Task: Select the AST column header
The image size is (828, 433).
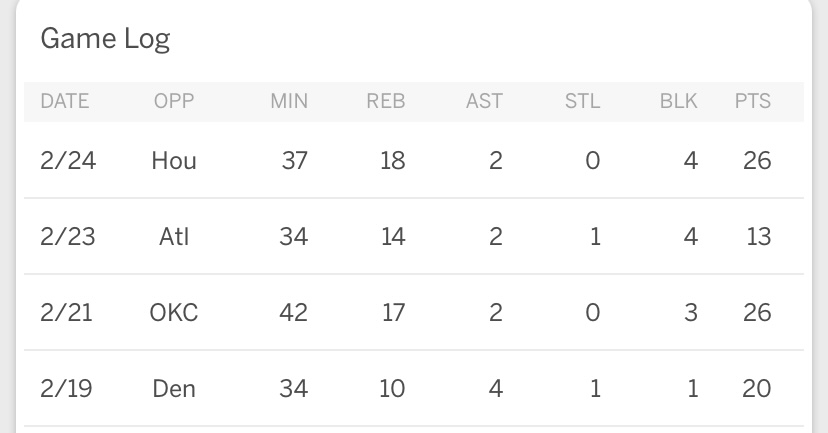Action: [484, 101]
